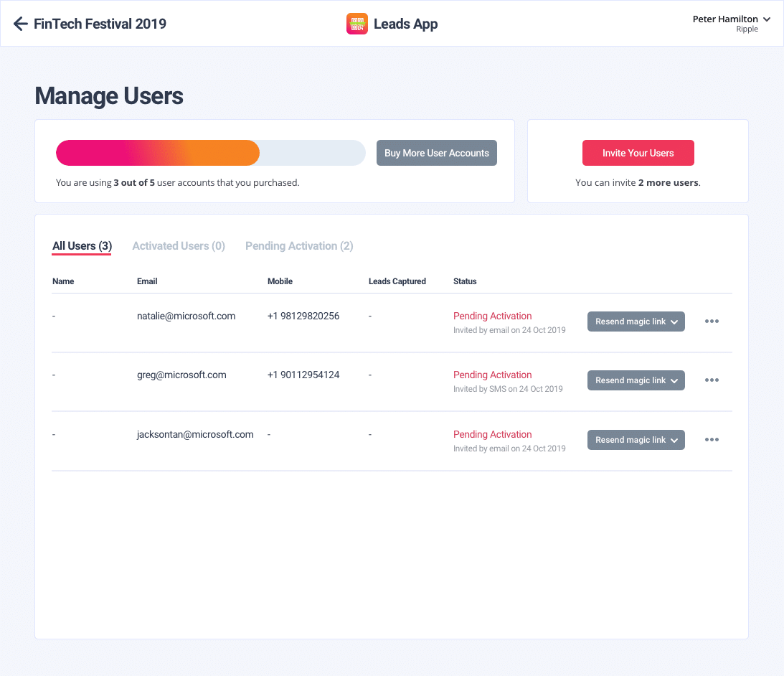Click the Email column header
The width and height of the screenshot is (784, 676).
[147, 281]
